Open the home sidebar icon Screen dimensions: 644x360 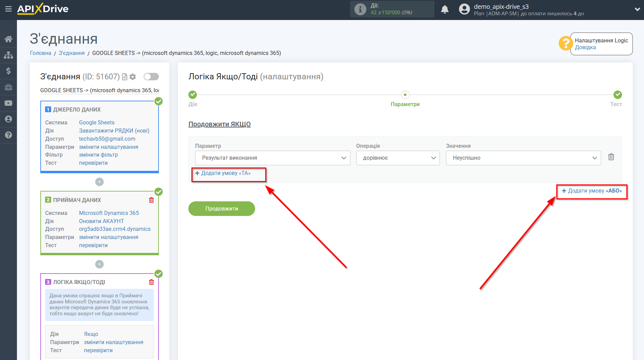pyautogui.click(x=8, y=39)
